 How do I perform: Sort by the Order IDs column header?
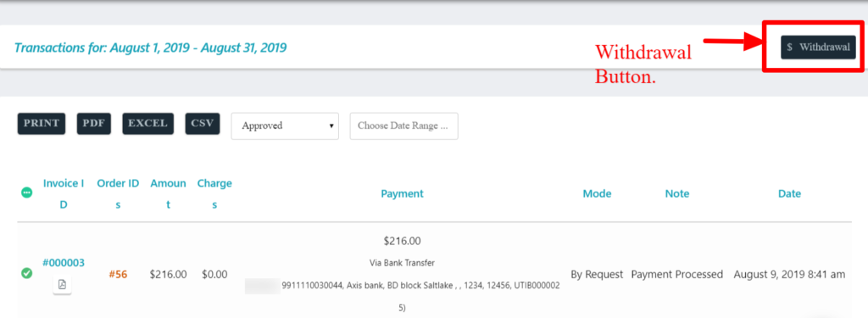tap(118, 193)
